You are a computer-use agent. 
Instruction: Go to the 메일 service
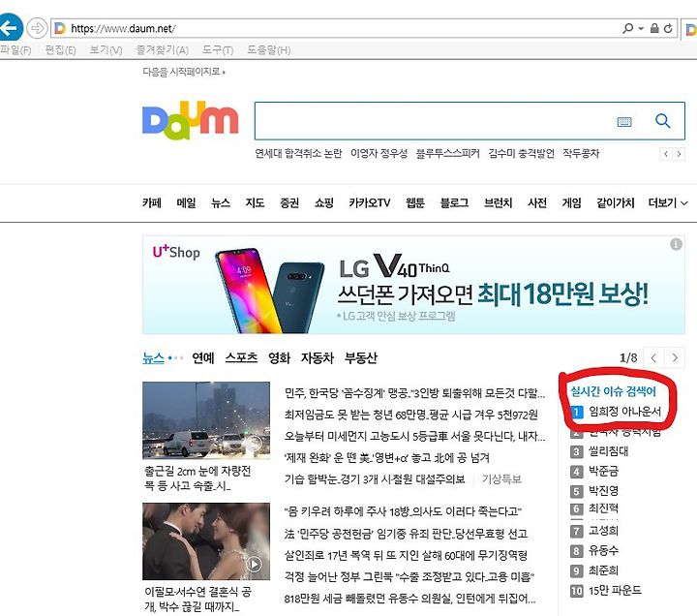click(x=186, y=202)
